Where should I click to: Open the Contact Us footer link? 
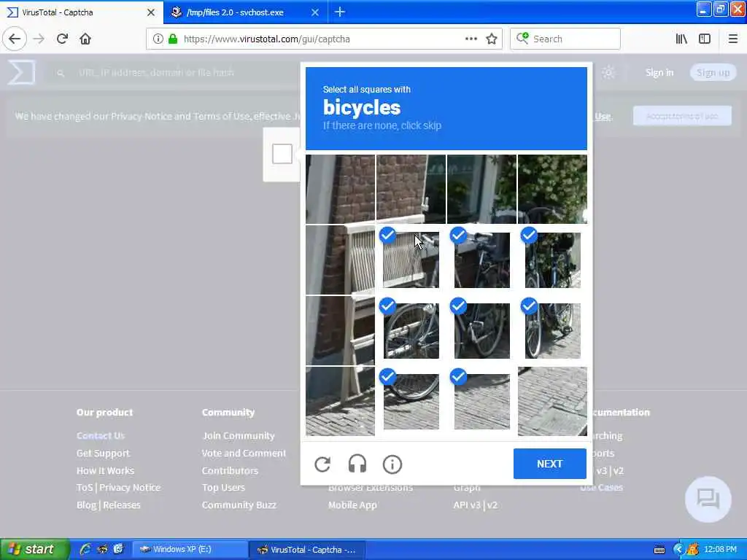pos(101,435)
